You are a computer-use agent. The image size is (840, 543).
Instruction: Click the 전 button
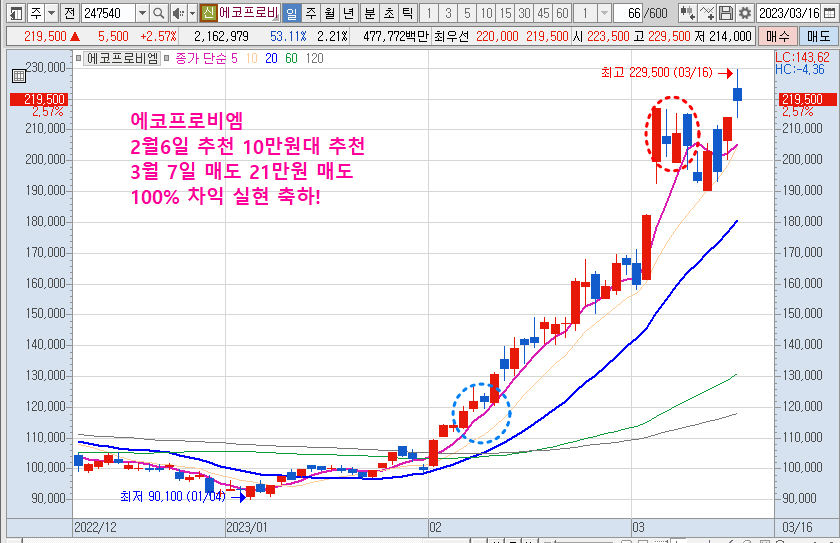(x=69, y=13)
